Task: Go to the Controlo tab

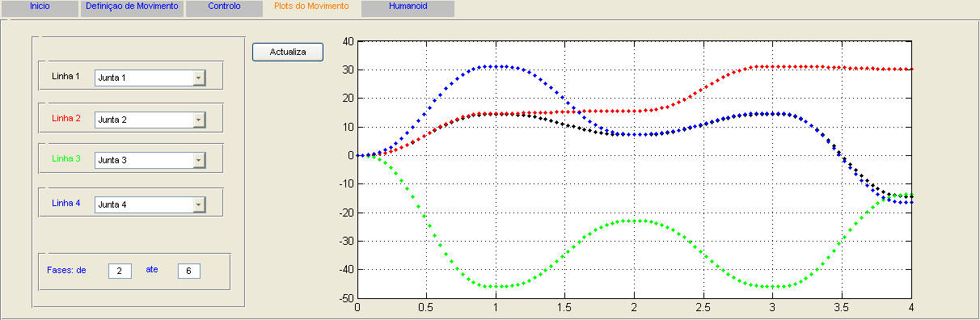Action: point(224,8)
